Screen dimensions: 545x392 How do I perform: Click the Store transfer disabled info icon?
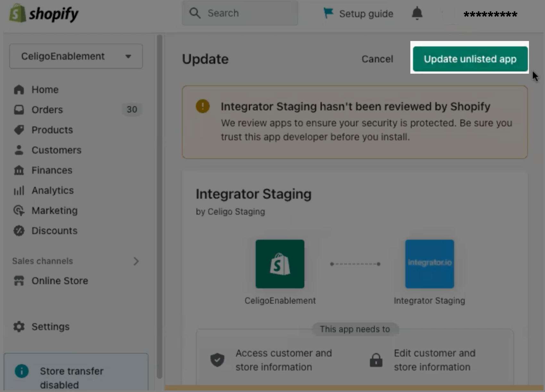coord(22,371)
